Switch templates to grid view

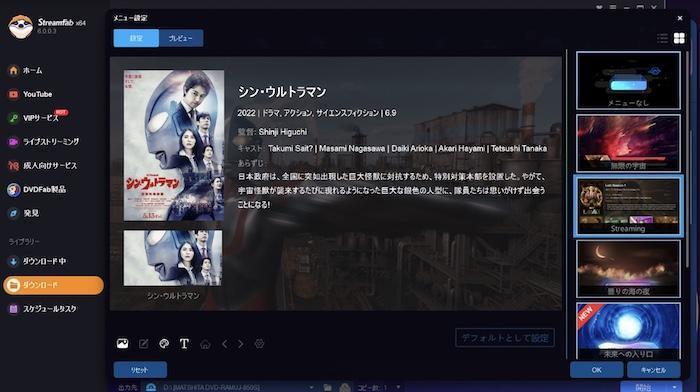(679, 38)
